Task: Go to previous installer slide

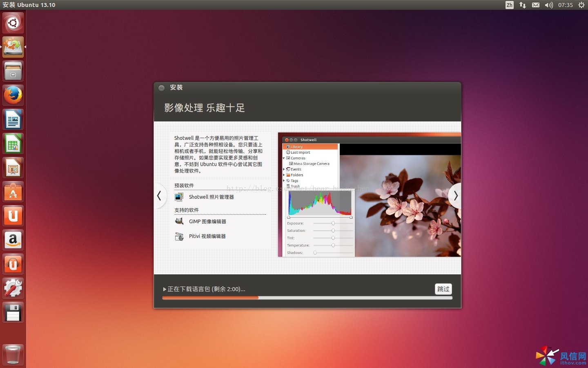Action: (x=159, y=196)
